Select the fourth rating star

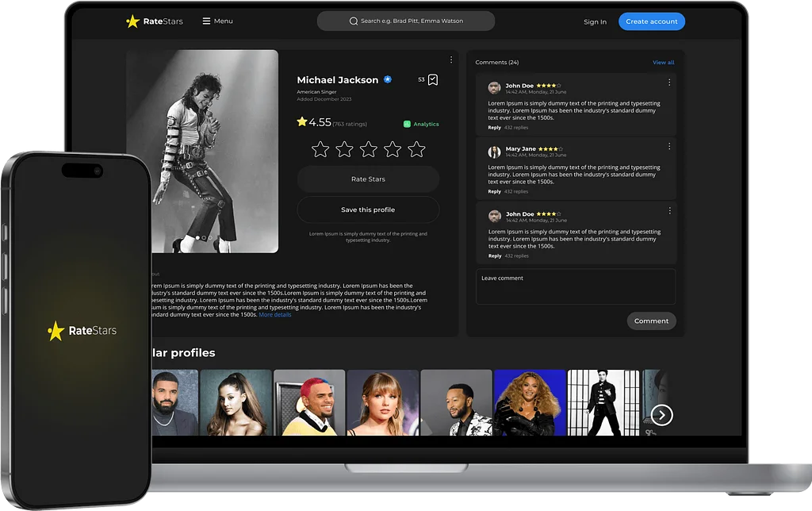point(393,149)
